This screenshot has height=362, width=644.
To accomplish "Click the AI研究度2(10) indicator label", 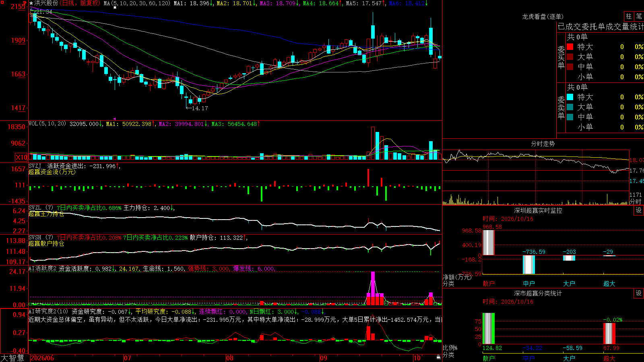I will [49, 311].
